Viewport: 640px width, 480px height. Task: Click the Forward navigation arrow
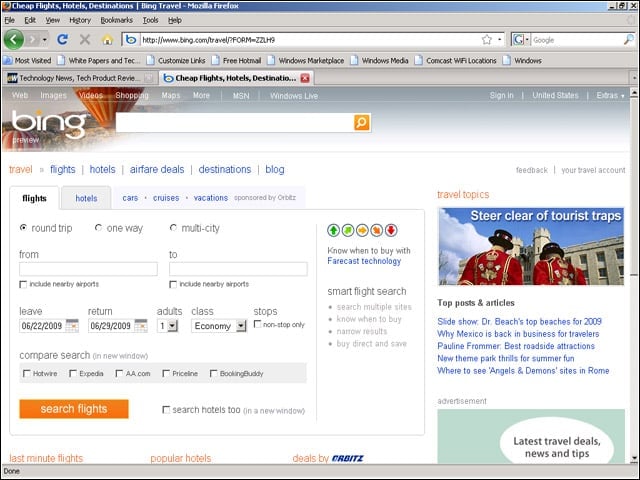click(x=33, y=40)
